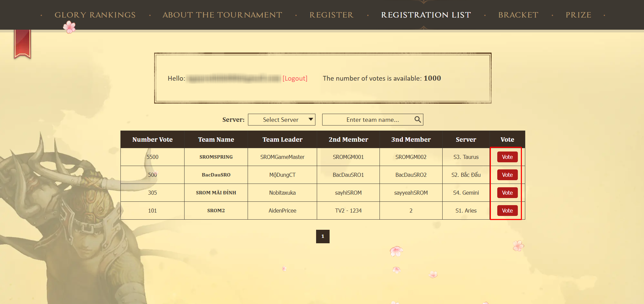Go to page 1 of results
Image resolution: width=644 pixels, height=304 pixels.
coord(323,237)
